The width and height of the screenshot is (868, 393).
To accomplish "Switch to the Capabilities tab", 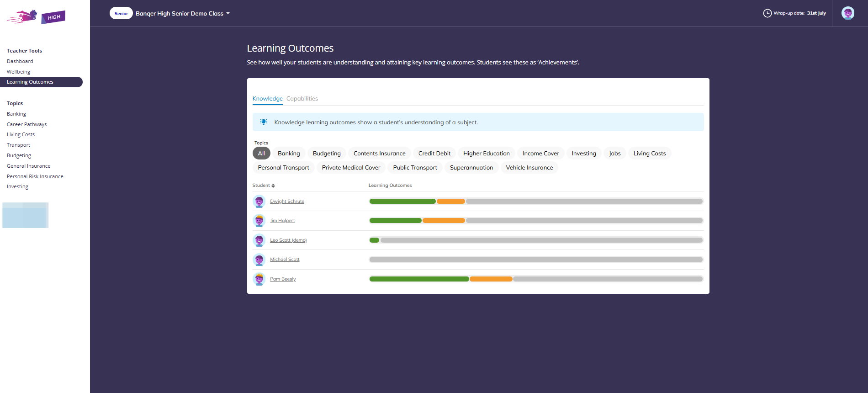I will pyautogui.click(x=302, y=99).
